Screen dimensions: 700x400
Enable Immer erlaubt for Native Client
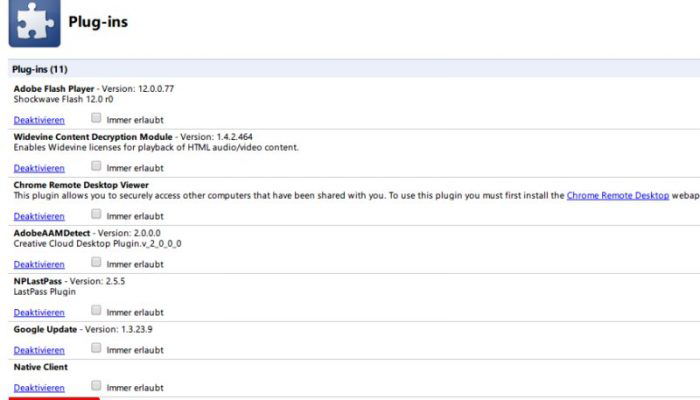96,385
